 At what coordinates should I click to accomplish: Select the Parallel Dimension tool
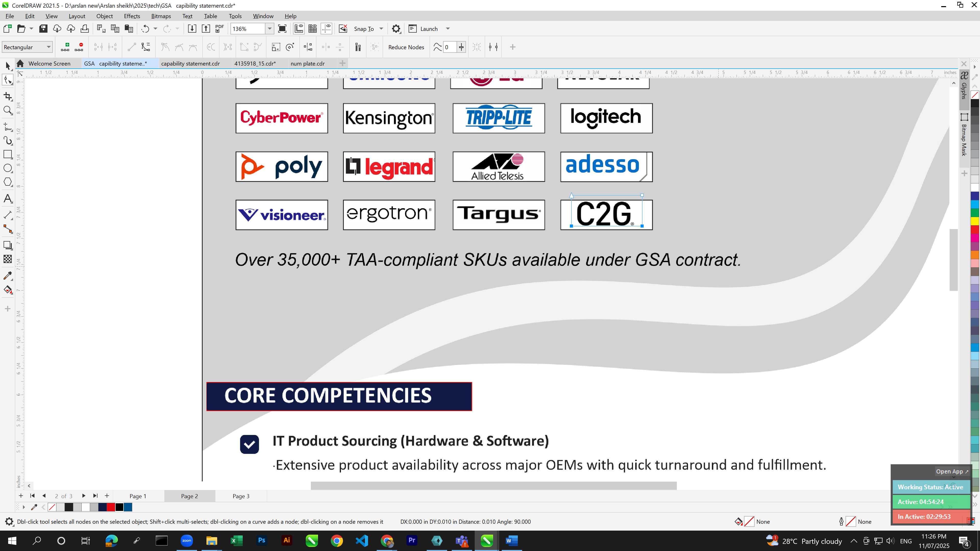click(x=8, y=215)
